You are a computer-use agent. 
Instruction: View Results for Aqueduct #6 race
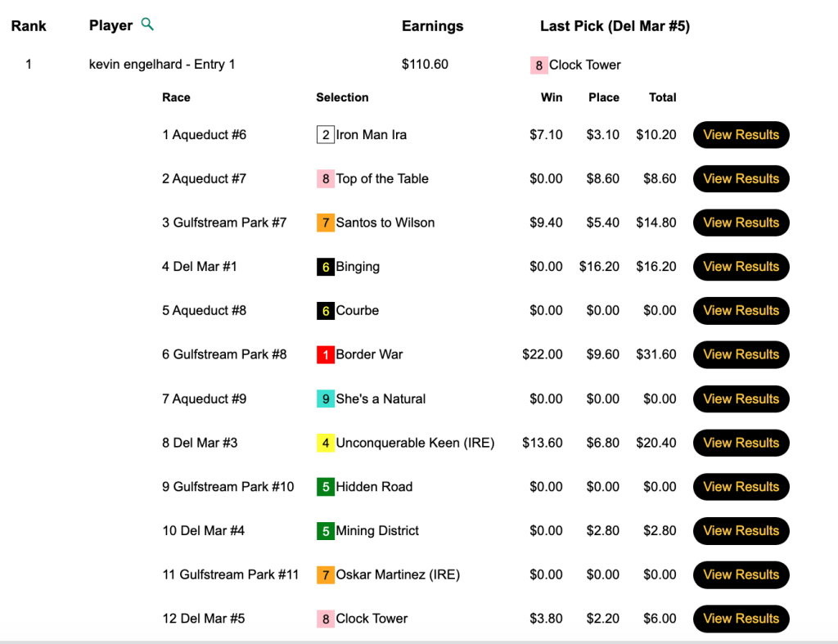(741, 135)
